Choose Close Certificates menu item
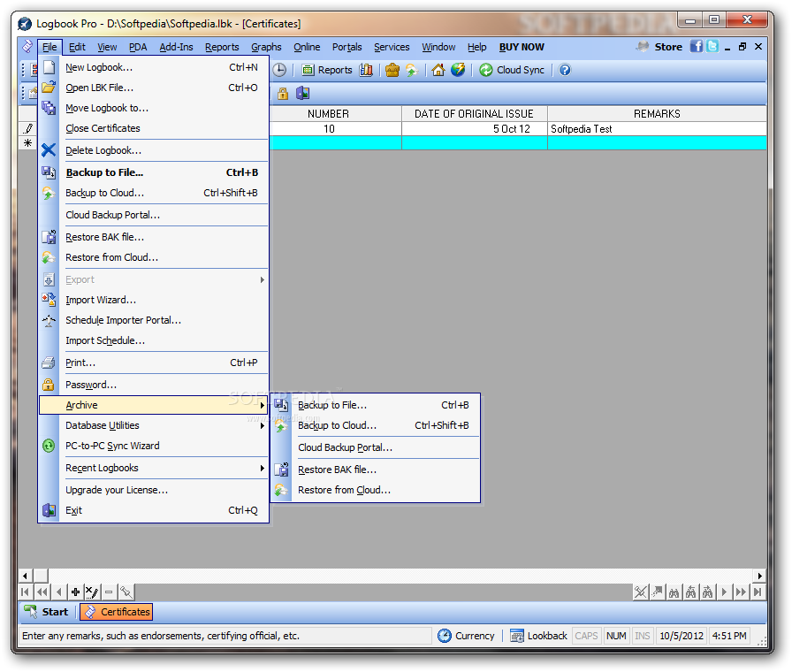 (x=153, y=128)
